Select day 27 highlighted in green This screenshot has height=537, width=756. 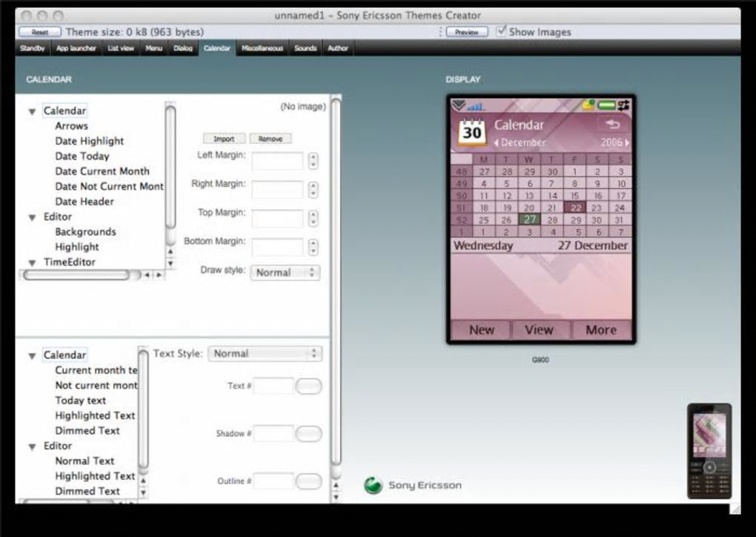point(529,220)
